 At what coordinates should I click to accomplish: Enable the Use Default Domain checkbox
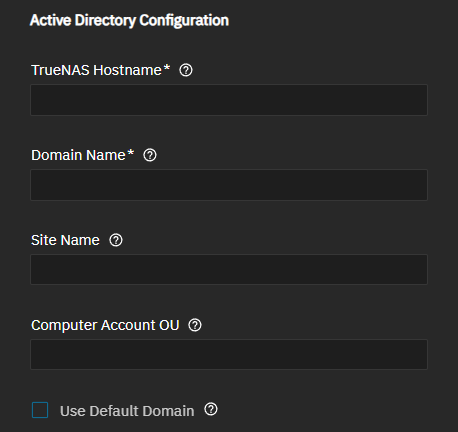click(x=40, y=410)
